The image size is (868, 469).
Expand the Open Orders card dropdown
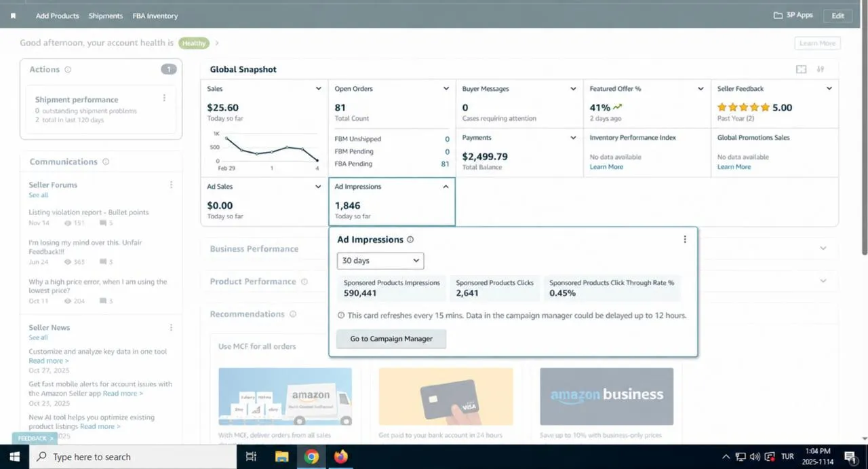(446, 89)
